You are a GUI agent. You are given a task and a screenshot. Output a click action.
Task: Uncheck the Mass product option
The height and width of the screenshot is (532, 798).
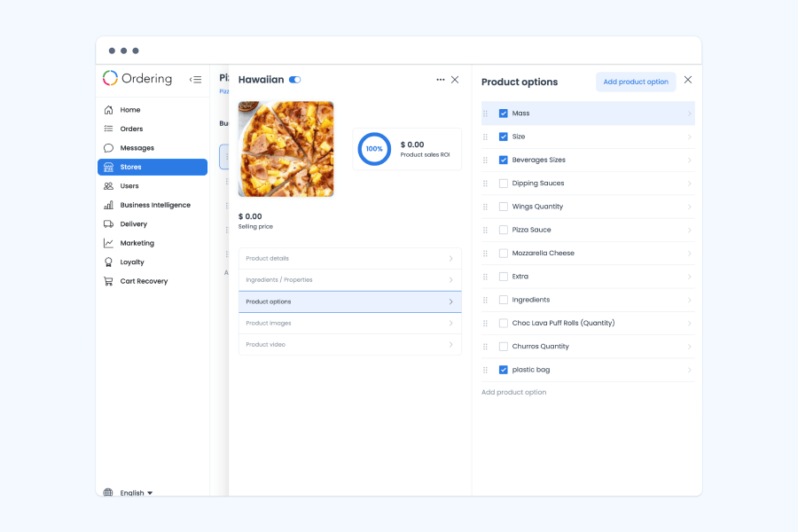(x=503, y=113)
